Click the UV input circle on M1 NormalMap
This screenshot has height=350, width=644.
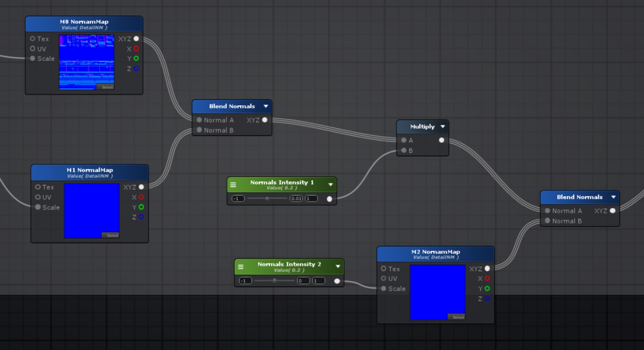[38, 197]
